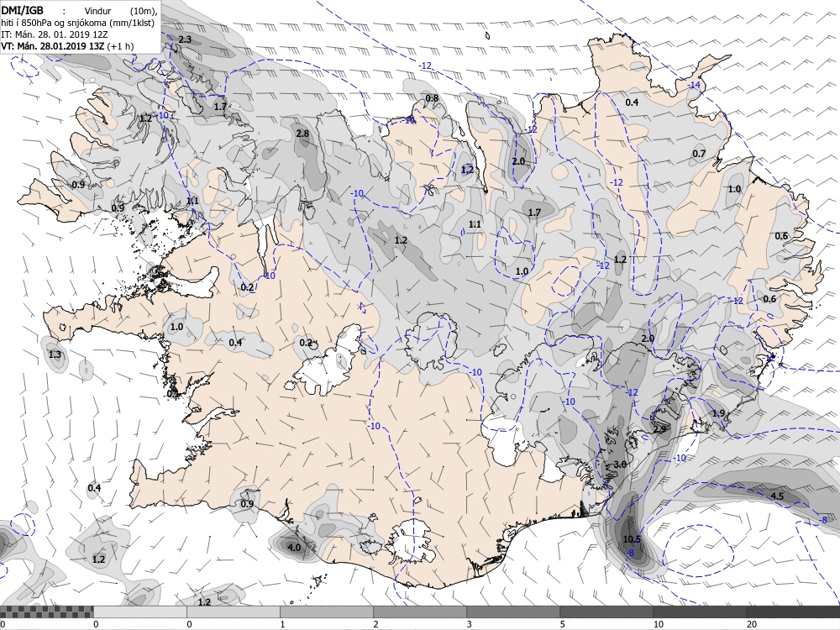Click the legend scale label '2'
Screen dimensions: 840x630
(x=375, y=624)
